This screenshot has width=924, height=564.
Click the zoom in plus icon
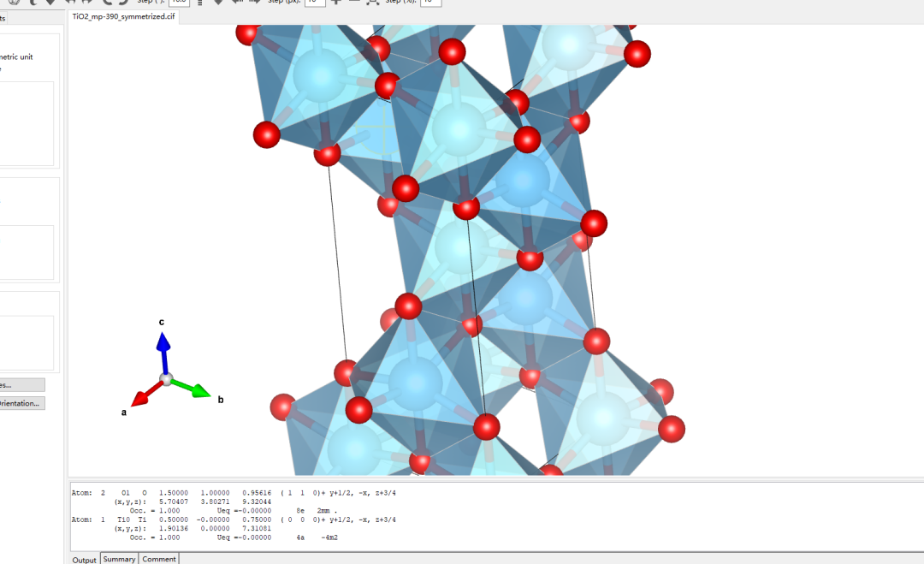click(335, 2)
